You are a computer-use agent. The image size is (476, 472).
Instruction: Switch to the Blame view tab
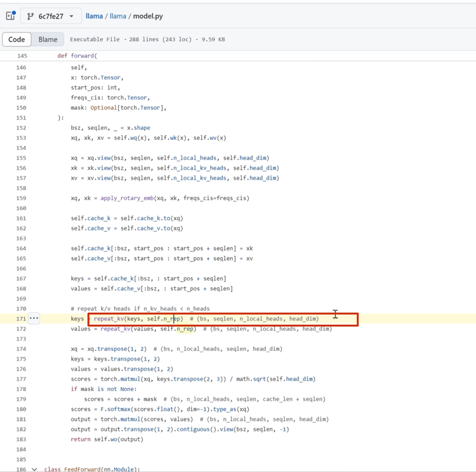[x=48, y=39]
